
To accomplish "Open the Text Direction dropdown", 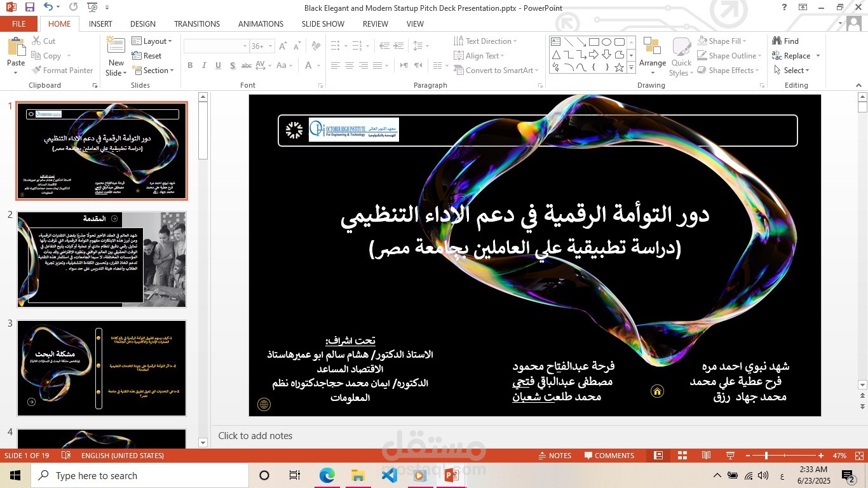I will coord(485,41).
